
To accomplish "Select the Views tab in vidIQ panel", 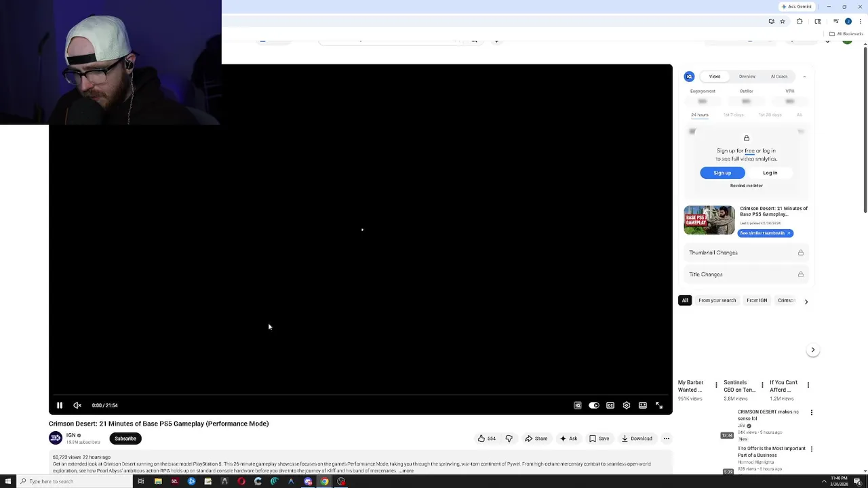I will [x=715, y=77].
